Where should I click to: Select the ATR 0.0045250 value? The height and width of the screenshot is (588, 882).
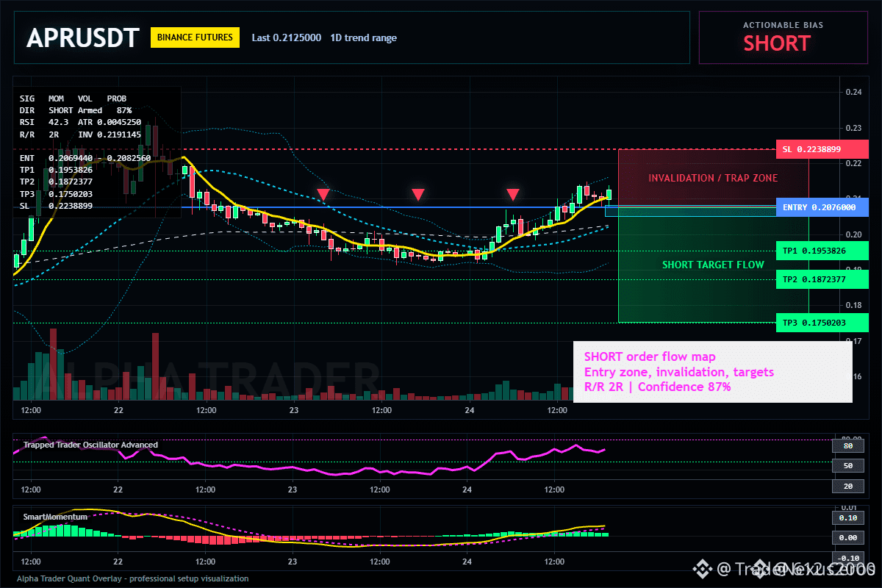[110, 122]
